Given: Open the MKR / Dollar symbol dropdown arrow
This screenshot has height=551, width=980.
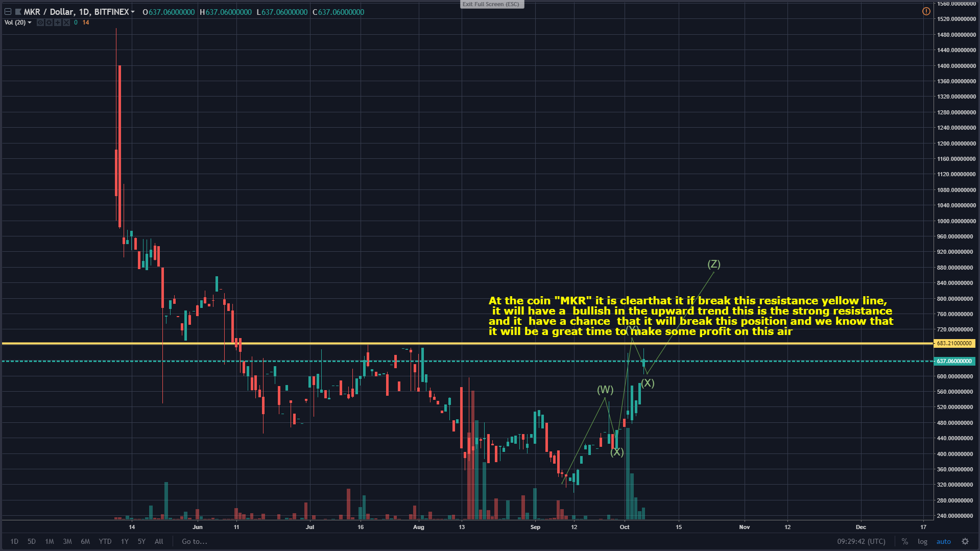Looking at the screenshot, I should click(x=133, y=12).
